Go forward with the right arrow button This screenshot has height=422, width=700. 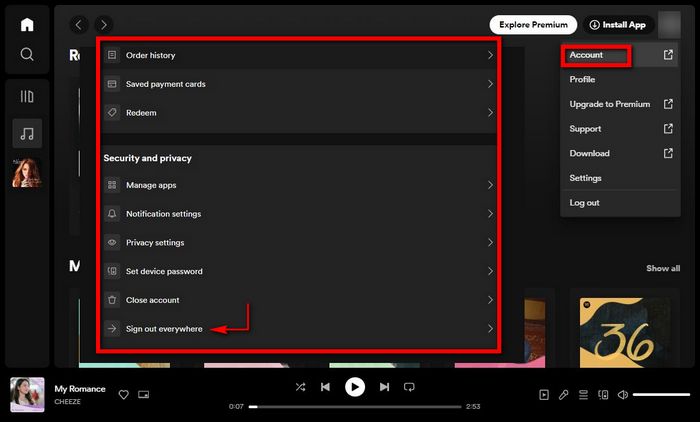coord(104,25)
